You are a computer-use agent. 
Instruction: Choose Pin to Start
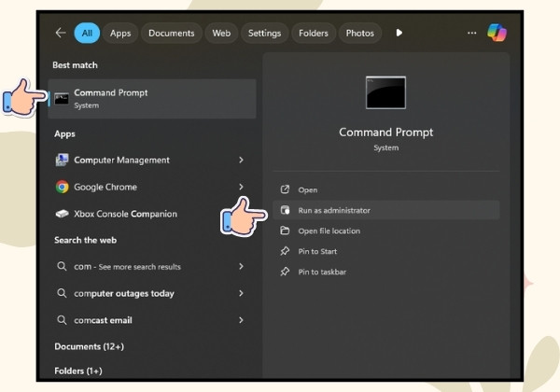(386, 251)
